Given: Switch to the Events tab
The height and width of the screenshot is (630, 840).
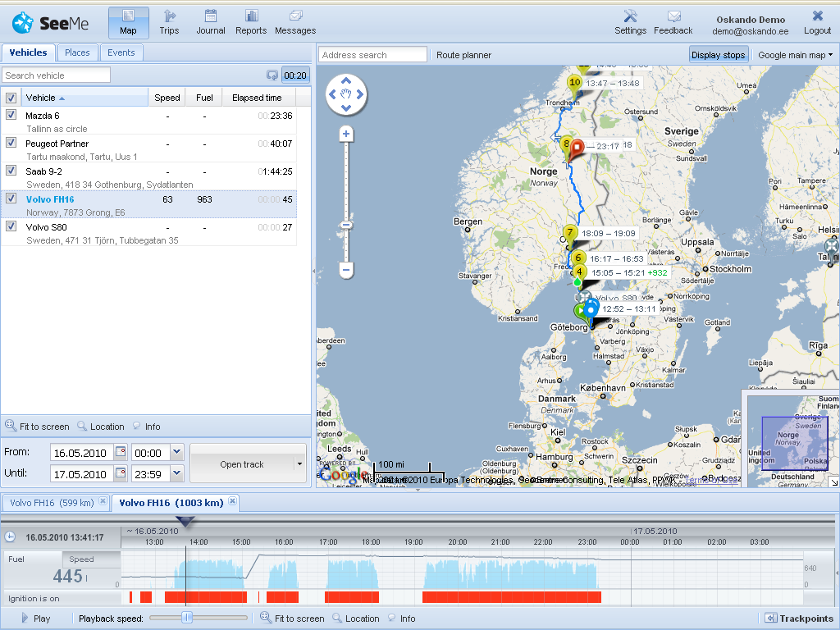Looking at the screenshot, I should click(121, 52).
